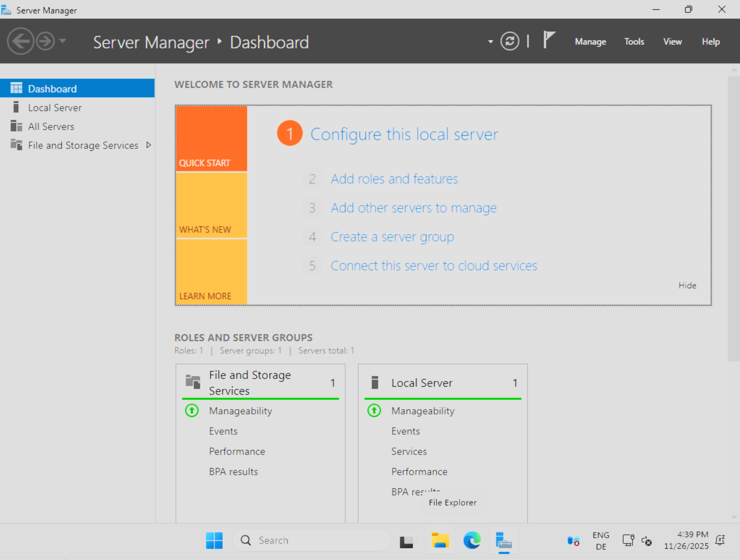Hide the welcome tile

[x=687, y=286]
